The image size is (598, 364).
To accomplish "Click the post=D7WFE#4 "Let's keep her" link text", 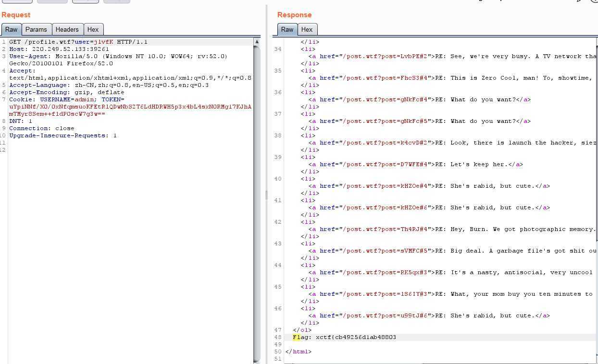I will pos(471,164).
